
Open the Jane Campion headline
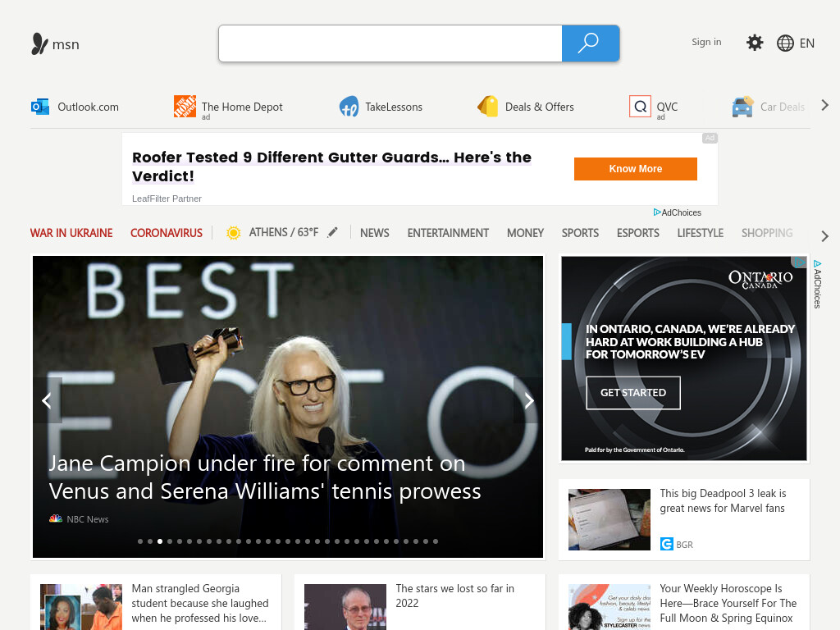coord(265,477)
